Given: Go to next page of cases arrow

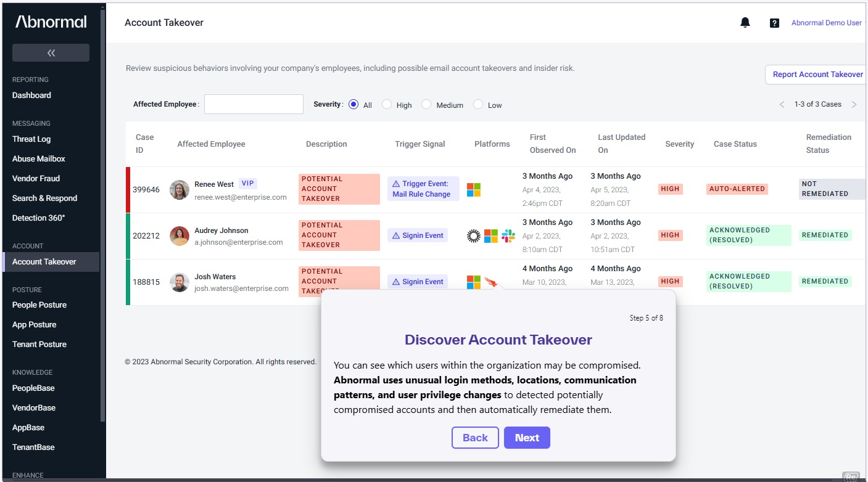Looking at the screenshot, I should (854, 105).
